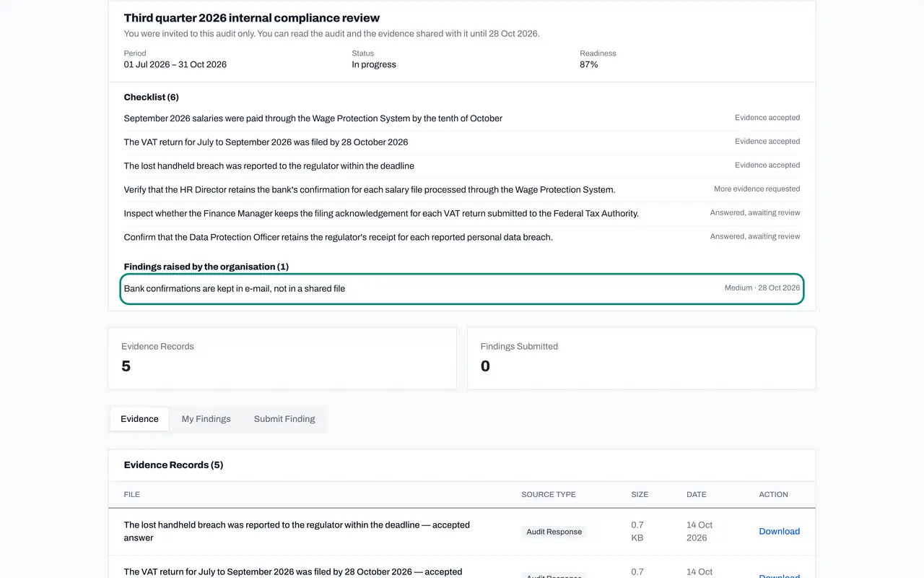Select the 'VAT return… was filed' checklist item
This screenshot has height=578, width=924.
click(x=462, y=142)
